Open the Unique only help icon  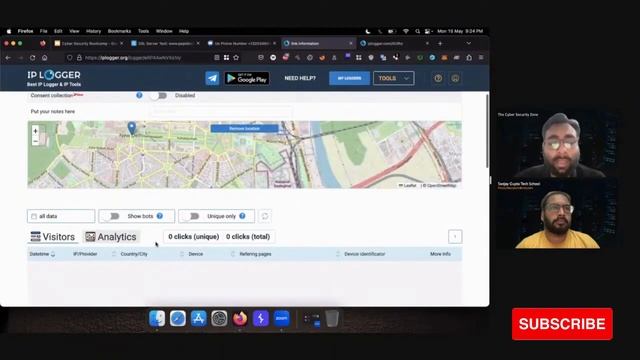click(x=242, y=216)
